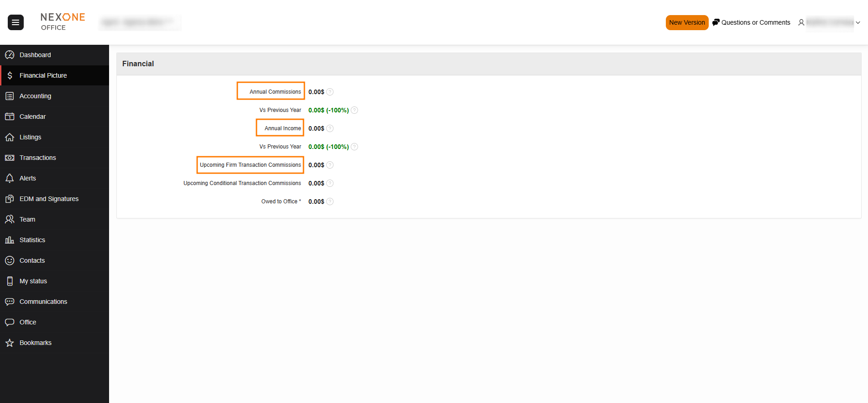Click the Bookmarks star icon in sidebar
Image resolution: width=868 pixels, height=403 pixels.
coord(10,343)
